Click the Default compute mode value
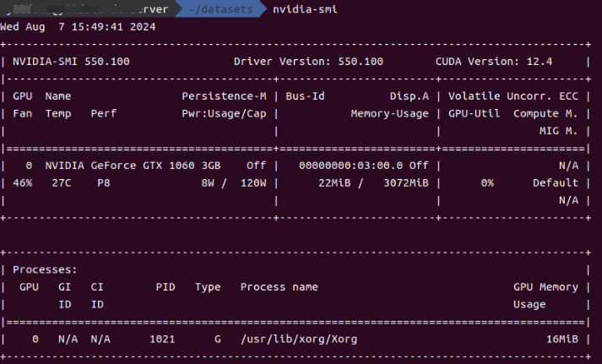Viewport: 602px width, 364px height. pos(555,182)
